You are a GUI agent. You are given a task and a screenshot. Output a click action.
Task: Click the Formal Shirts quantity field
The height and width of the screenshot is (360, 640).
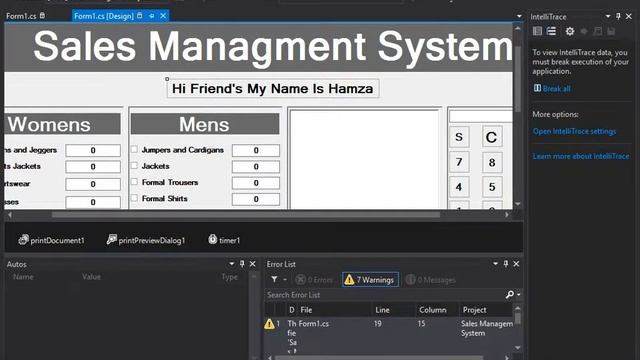click(x=256, y=199)
